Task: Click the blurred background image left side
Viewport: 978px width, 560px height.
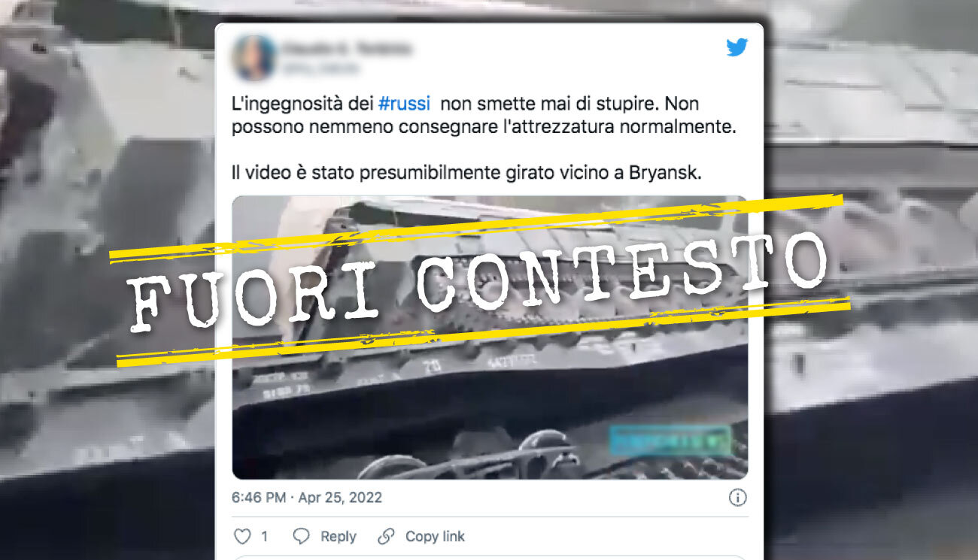Action: click(x=107, y=280)
